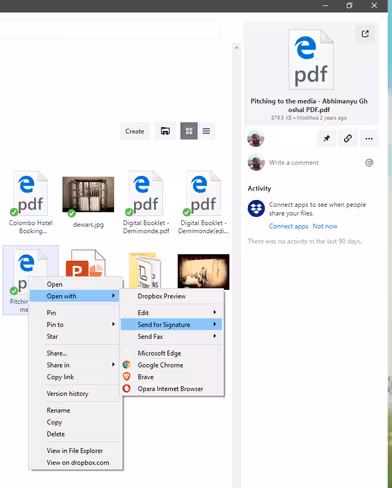
Task: Pin the file using the pushpin icon
Action: point(327,138)
